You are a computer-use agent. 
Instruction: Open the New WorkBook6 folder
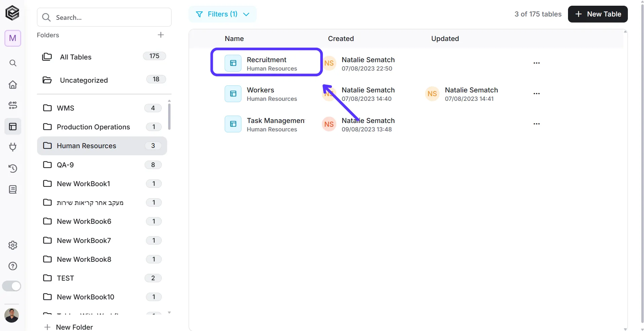tap(102, 221)
